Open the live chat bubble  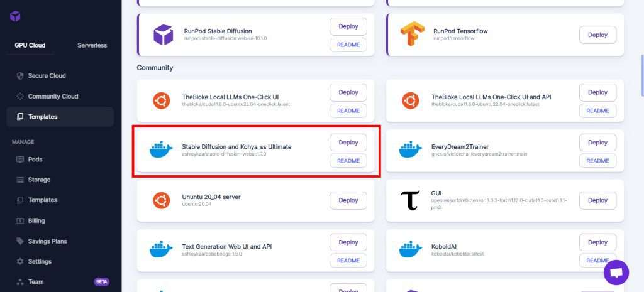[616, 273]
